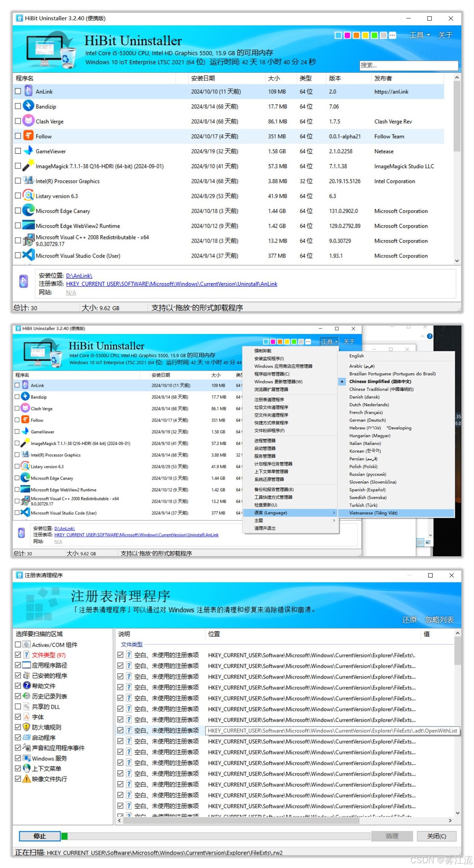The width and height of the screenshot is (474, 868).
Task: Pick the orange theme color swatch in top window
Action: [356, 35]
